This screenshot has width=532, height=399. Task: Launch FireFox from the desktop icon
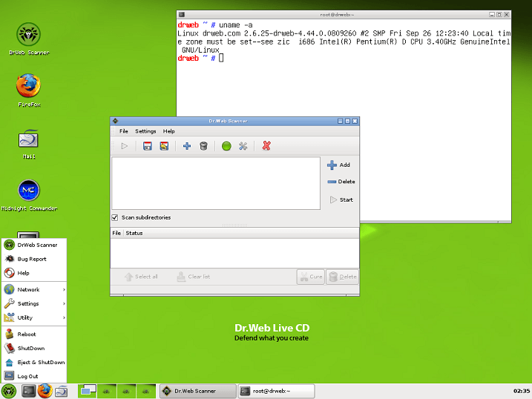[29, 87]
